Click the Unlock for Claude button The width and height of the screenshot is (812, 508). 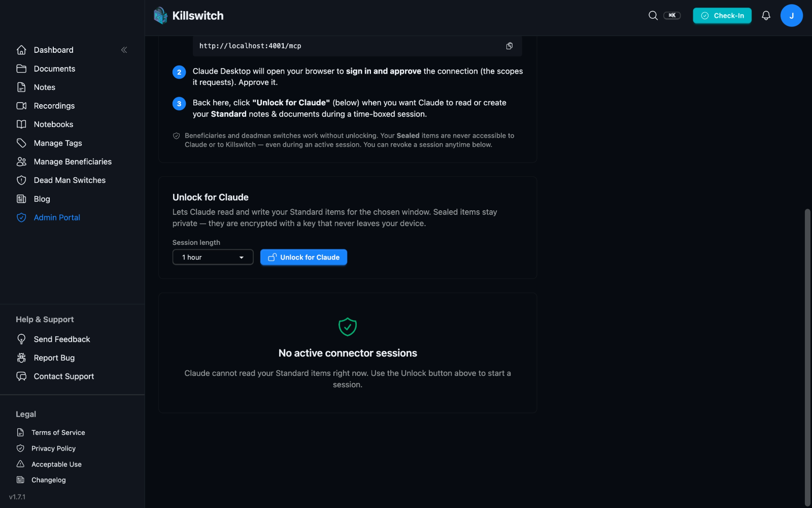pos(303,257)
